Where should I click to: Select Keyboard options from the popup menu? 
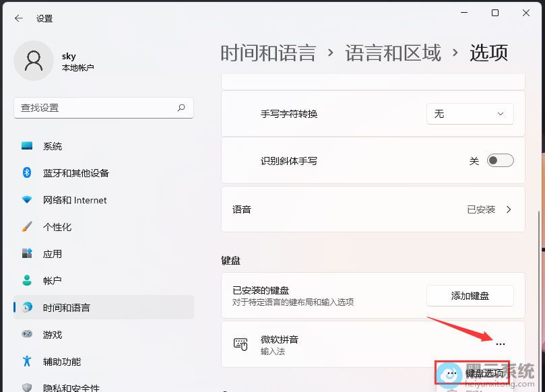[484, 373]
